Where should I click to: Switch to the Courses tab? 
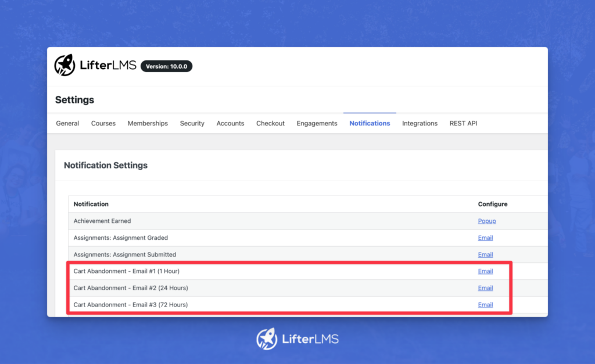click(x=103, y=123)
